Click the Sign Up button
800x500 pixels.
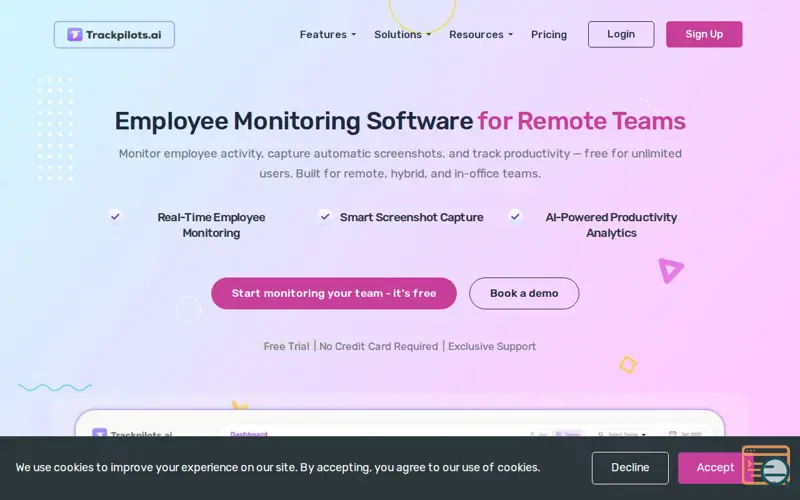point(704,34)
